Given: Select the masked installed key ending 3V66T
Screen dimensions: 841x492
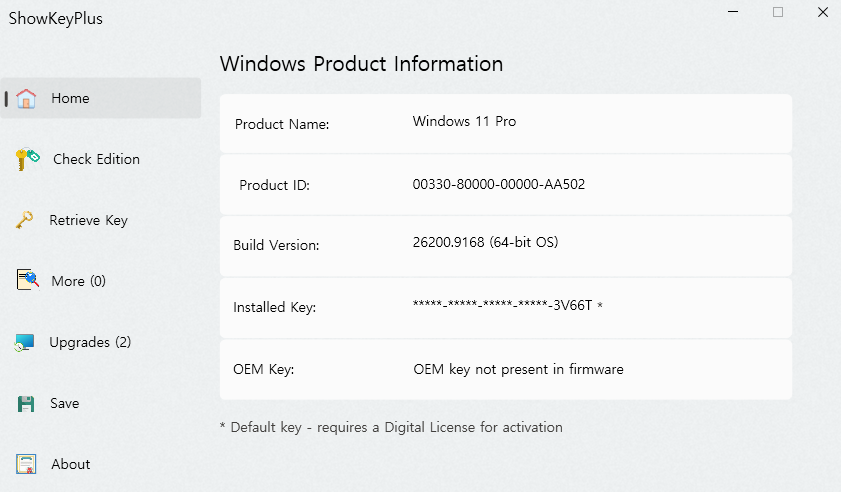Looking at the screenshot, I should pos(507,305).
